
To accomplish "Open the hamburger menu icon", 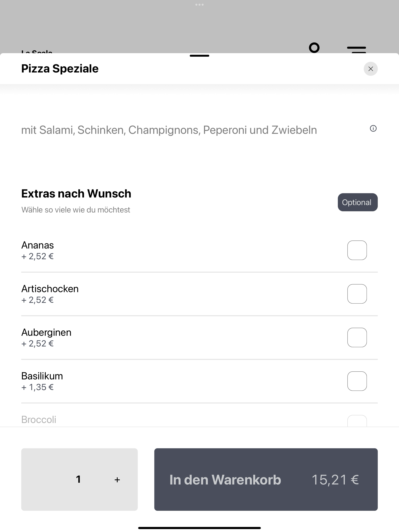I will (356, 49).
